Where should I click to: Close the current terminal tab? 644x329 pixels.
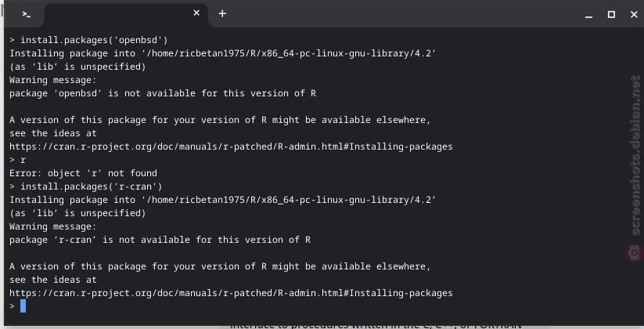(x=196, y=13)
